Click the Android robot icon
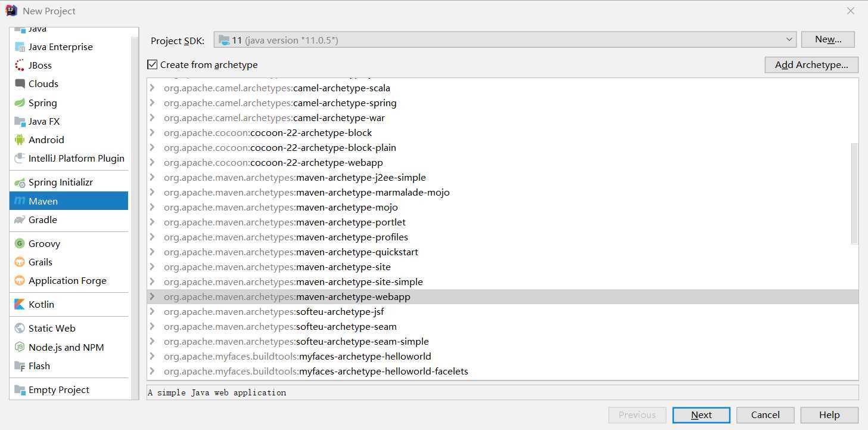This screenshot has height=430, width=868. pos(20,140)
